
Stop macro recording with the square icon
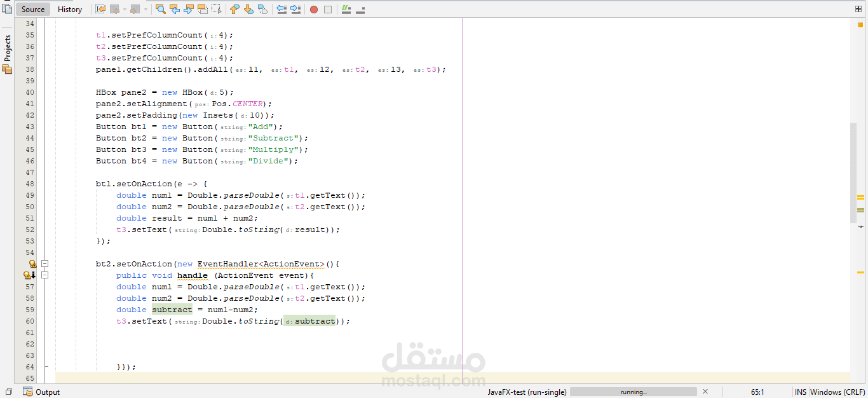coord(328,10)
